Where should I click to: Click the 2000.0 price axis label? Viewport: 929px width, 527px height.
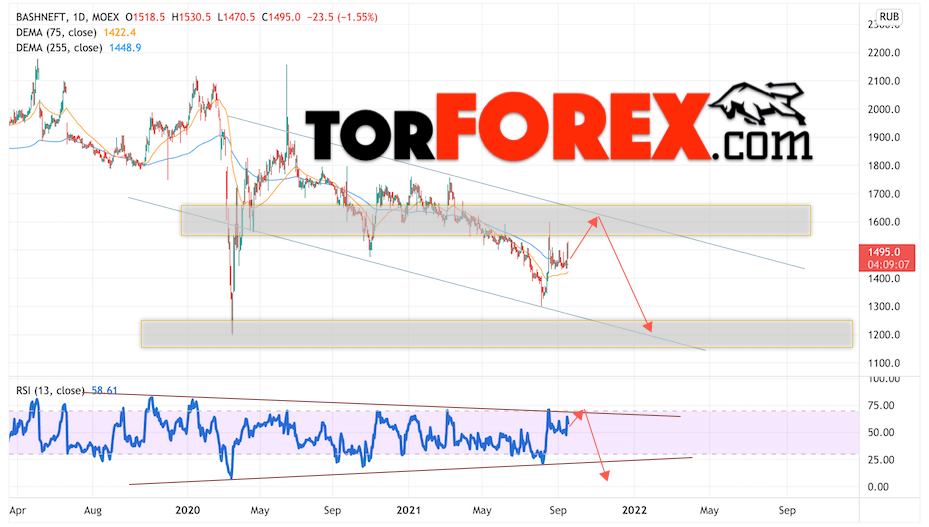883,109
